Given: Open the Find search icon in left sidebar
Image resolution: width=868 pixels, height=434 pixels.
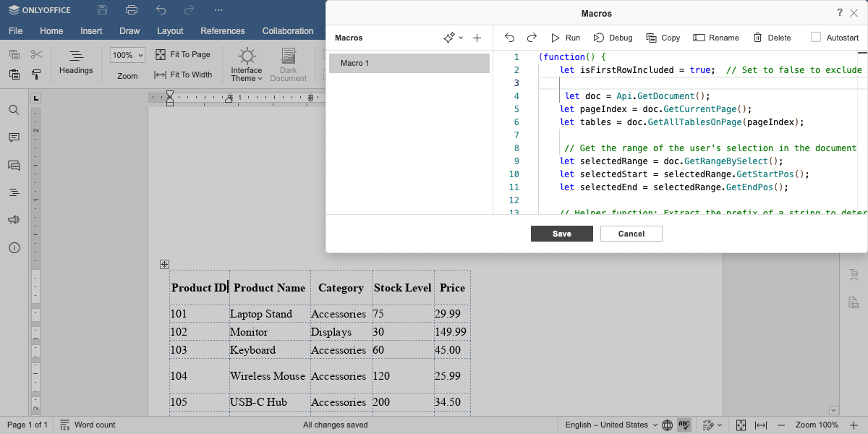Looking at the screenshot, I should [14, 110].
